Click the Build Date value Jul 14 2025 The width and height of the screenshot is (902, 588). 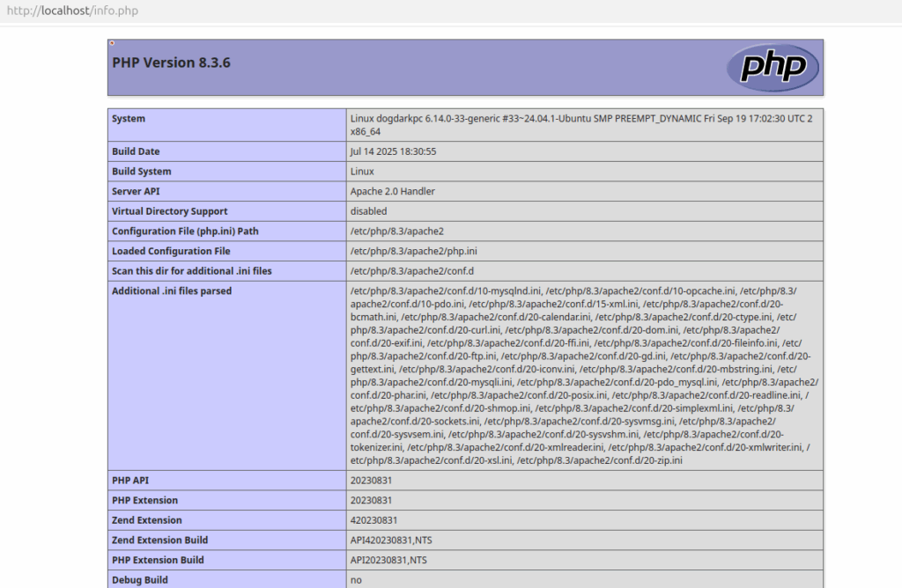[393, 151]
